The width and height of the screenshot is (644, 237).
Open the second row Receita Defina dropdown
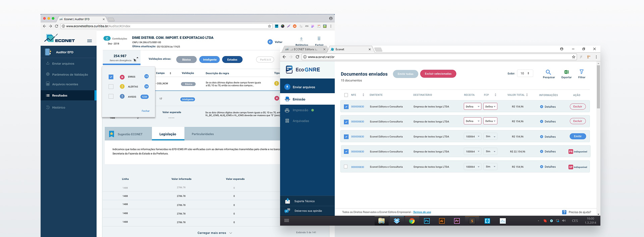coord(473,121)
